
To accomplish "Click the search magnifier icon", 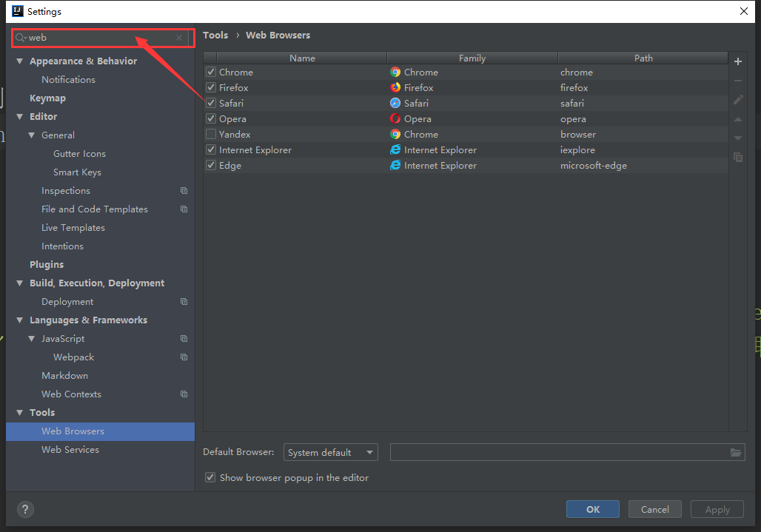I will [x=21, y=37].
